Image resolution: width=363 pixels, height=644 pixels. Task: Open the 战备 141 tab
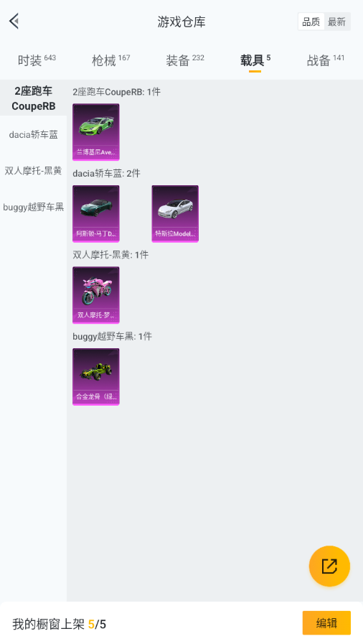(326, 60)
